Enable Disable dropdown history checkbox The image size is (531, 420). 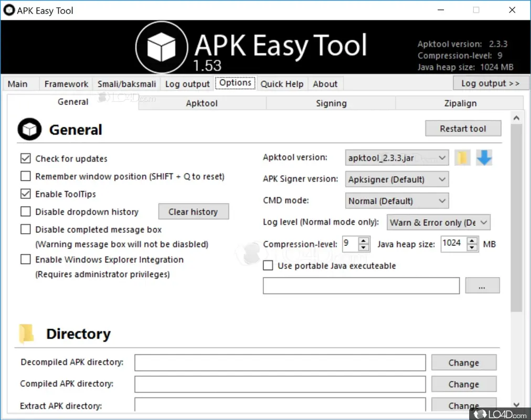(25, 212)
